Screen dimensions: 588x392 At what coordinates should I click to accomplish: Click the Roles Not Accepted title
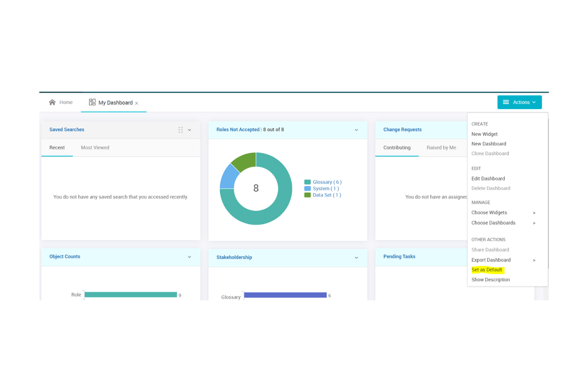(238, 129)
